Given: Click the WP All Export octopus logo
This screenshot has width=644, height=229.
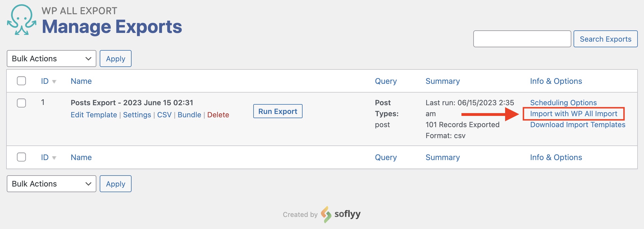Looking at the screenshot, I should pos(22,20).
